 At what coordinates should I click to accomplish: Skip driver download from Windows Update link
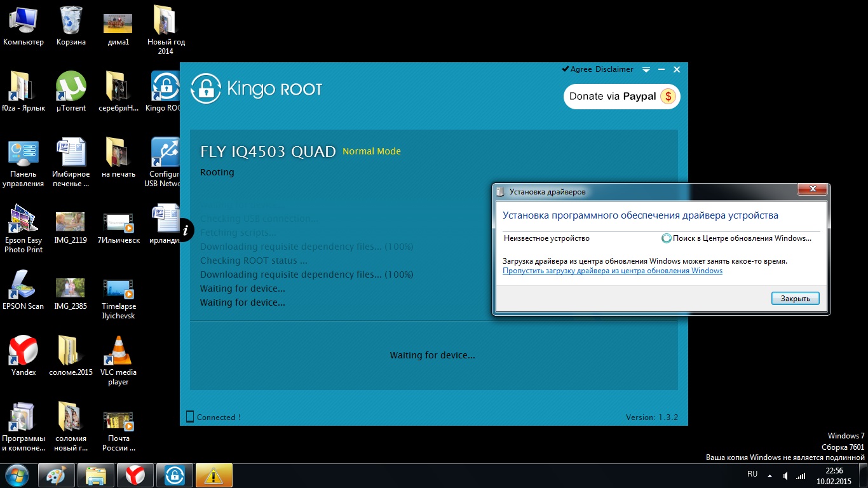tap(612, 271)
